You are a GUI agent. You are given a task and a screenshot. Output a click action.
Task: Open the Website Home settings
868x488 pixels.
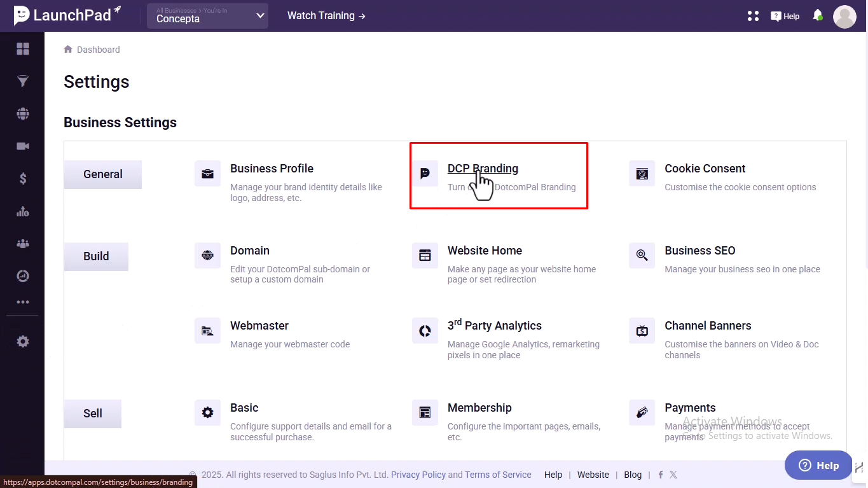[x=485, y=251]
